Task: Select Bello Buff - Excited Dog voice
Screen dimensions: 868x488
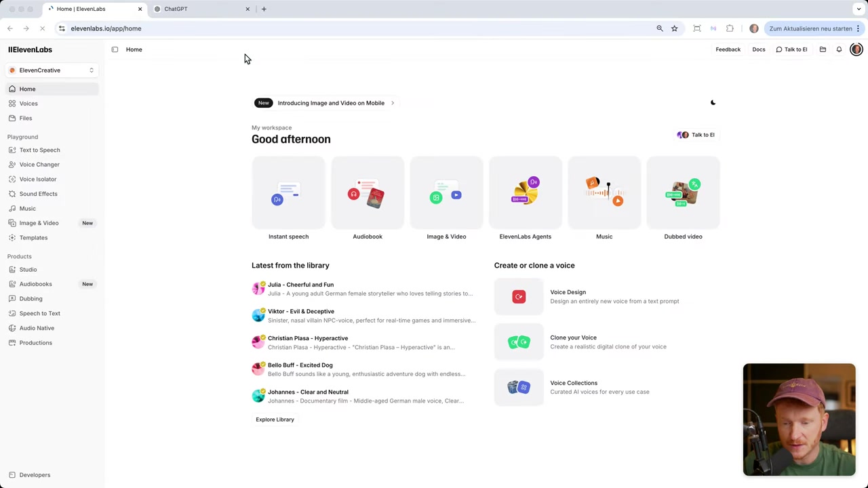Action: click(x=364, y=369)
